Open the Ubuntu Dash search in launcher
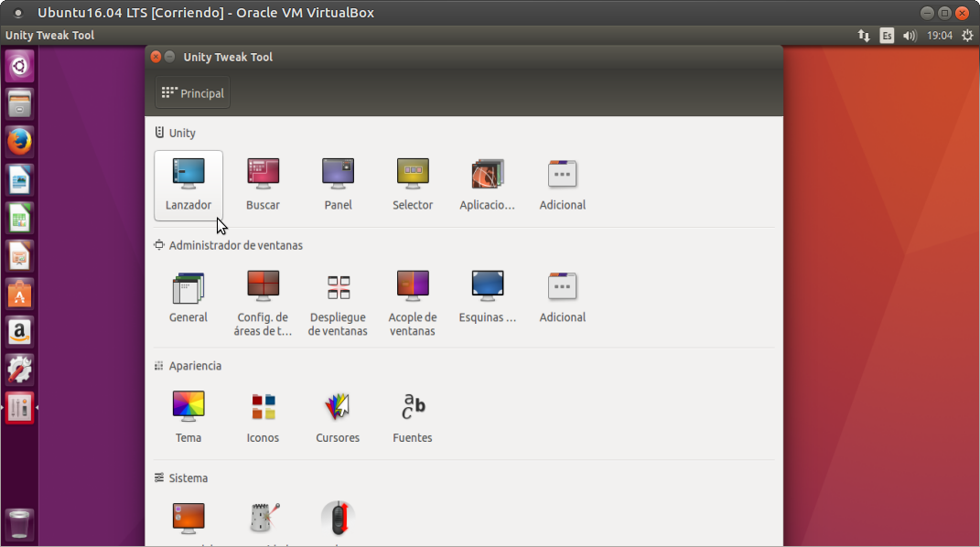980x547 pixels. pyautogui.click(x=19, y=66)
